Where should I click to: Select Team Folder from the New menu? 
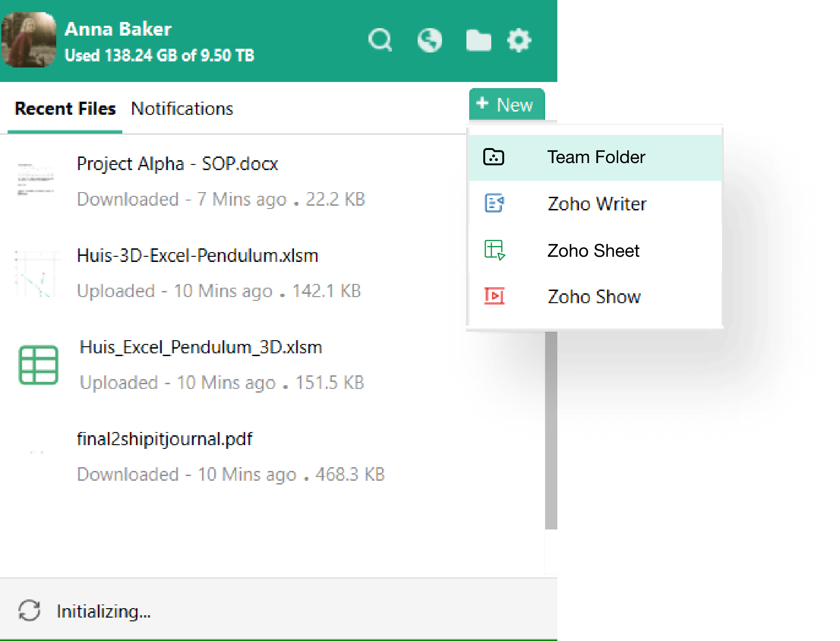coord(595,157)
